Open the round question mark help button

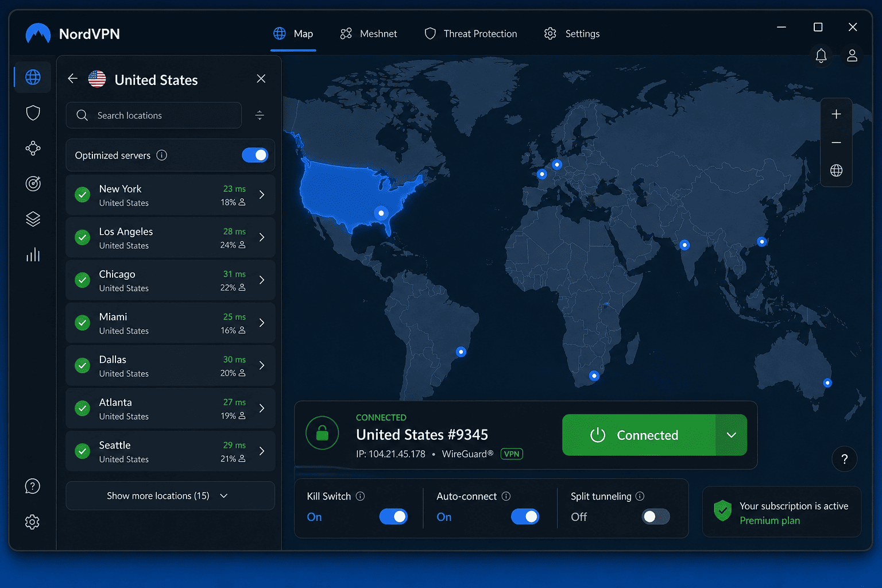pyautogui.click(x=844, y=459)
